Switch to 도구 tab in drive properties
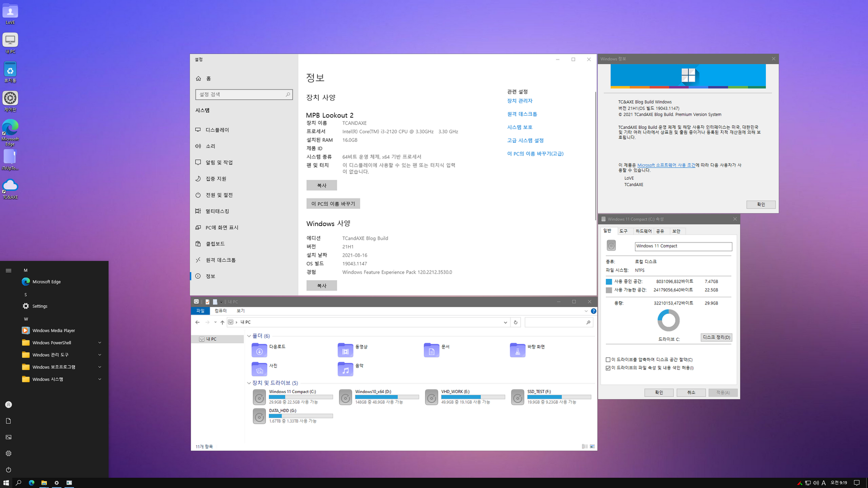868x488 pixels. point(624,231)
